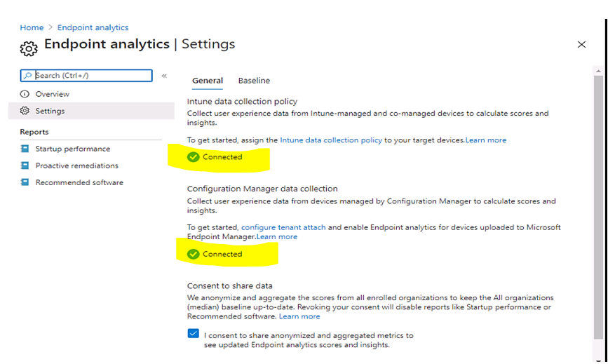The height and width of the screenshot is (364, 608).
Task: Focus the Search (Ctrl+/) field
Action: pos(86,76)
